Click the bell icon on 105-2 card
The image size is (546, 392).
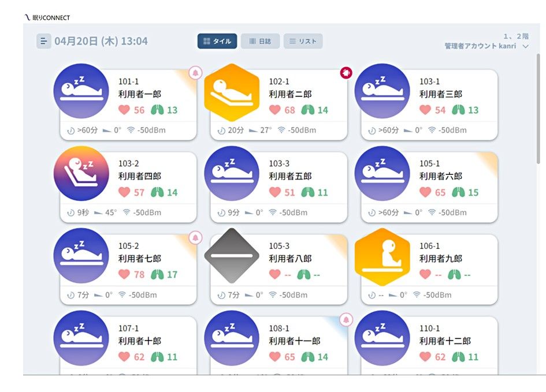(195, 237)
